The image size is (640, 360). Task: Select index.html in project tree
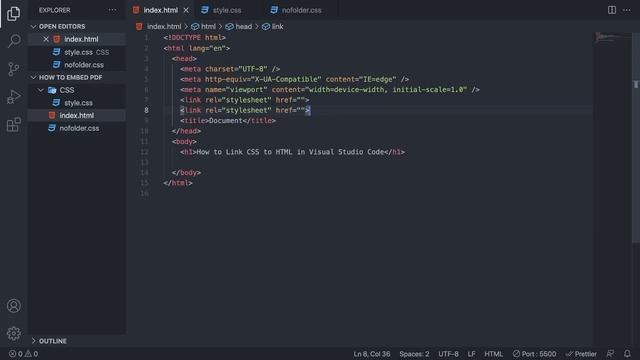pyautogui.click(x=77, y=116)
